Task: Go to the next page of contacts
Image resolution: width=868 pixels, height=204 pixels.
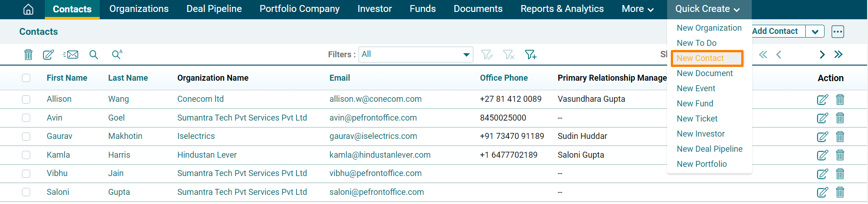Action: pos(822,55)
